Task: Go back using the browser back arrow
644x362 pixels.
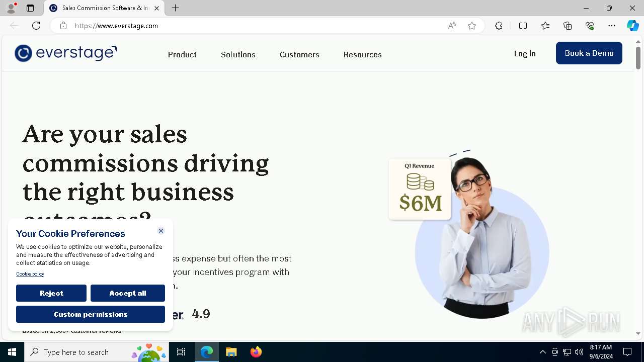Action: pos(14,26)
